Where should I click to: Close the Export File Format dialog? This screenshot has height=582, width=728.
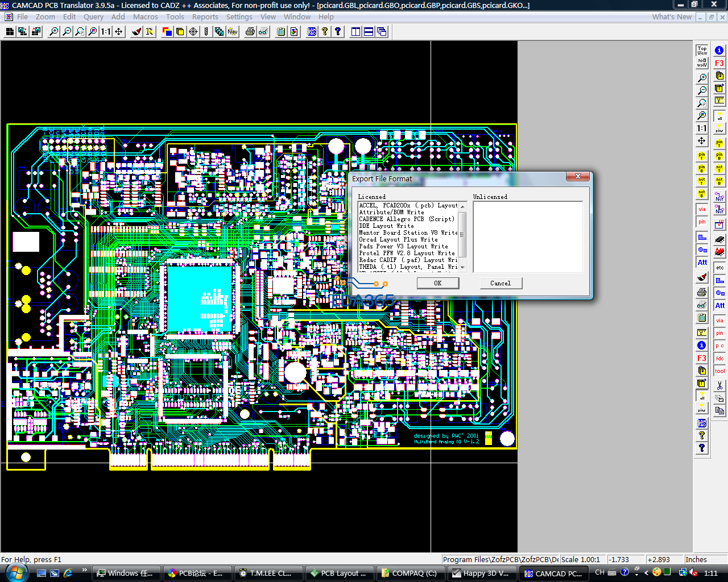[x=578, y=177]
